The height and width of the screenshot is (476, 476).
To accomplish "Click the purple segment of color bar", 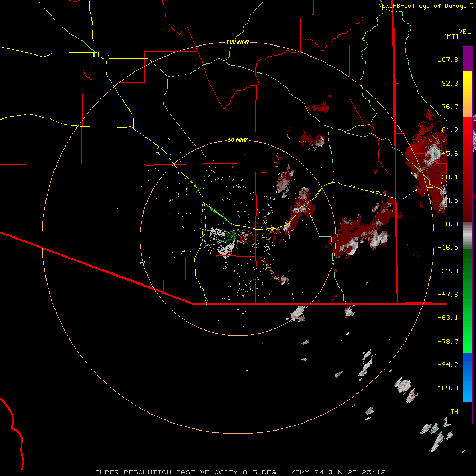I will pyautogui.click(x=467, y=59).
